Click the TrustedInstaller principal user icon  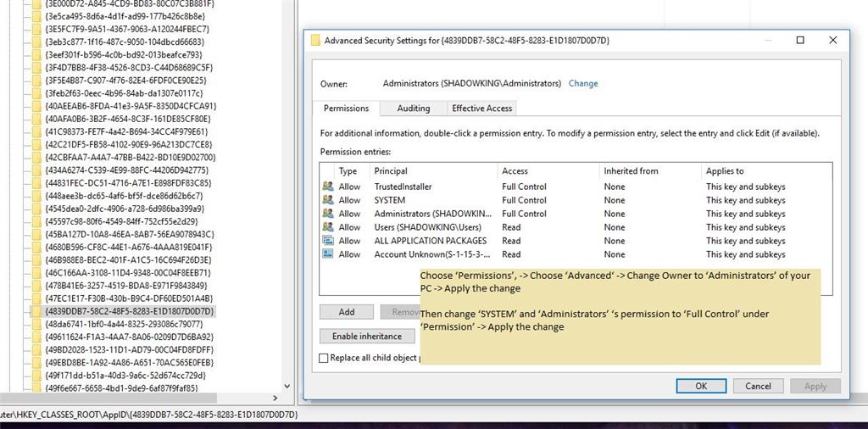tap(328, 187)
